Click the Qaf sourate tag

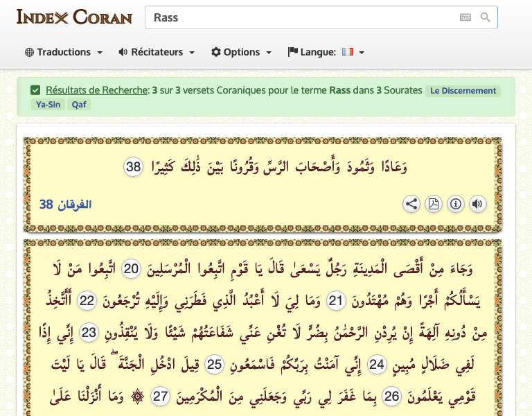pyautogui.click(x=79, y=105)
